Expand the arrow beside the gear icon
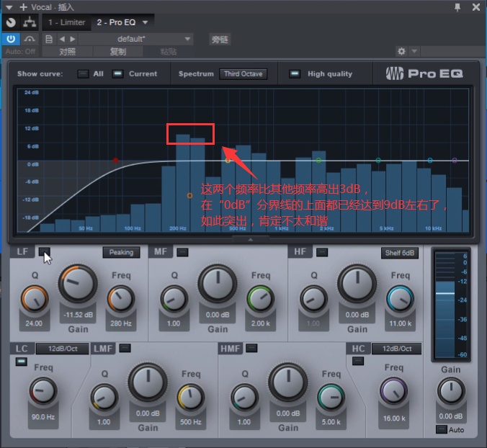Screen dimensions: 487x448 pyautogui.click(x=414, y=51)
